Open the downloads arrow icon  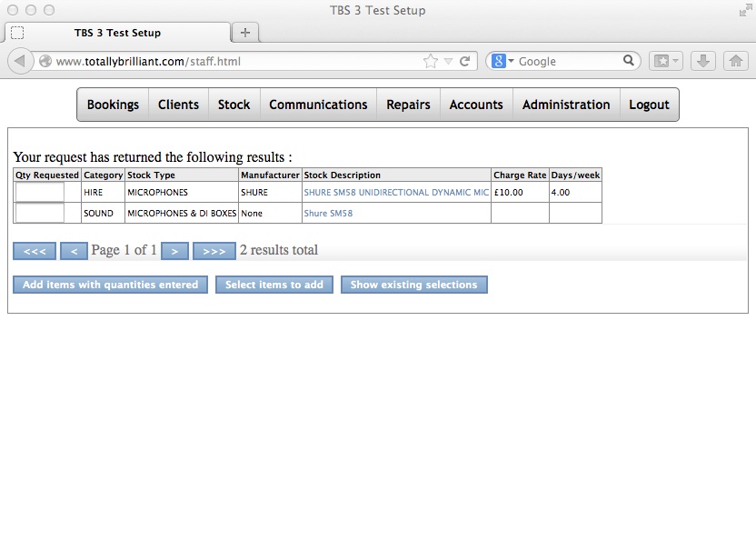pos(702,61)
